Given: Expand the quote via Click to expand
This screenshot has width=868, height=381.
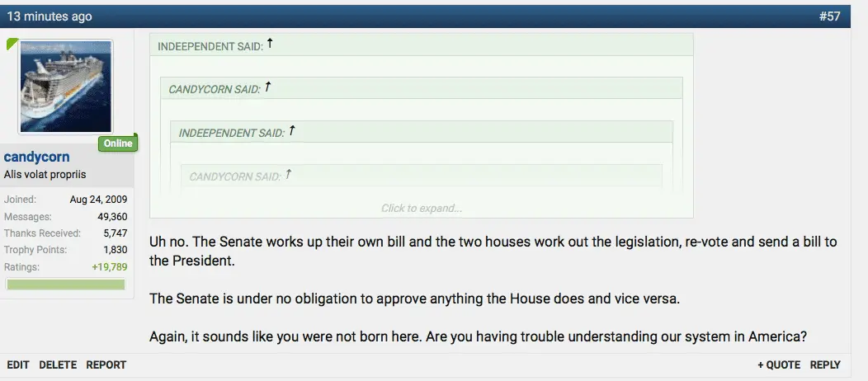Looking at the screenshot, I should [x=421, y=209].
